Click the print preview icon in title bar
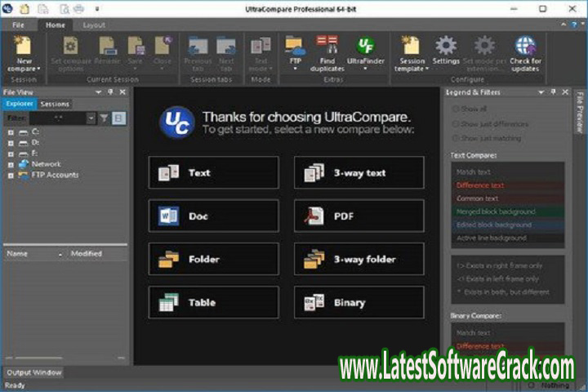 pos(65,9)
